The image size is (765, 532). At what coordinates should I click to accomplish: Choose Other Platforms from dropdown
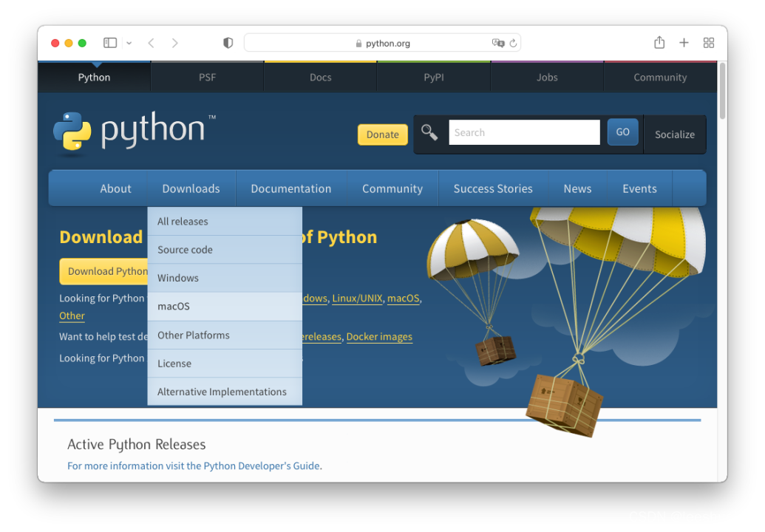pos(225,335)
